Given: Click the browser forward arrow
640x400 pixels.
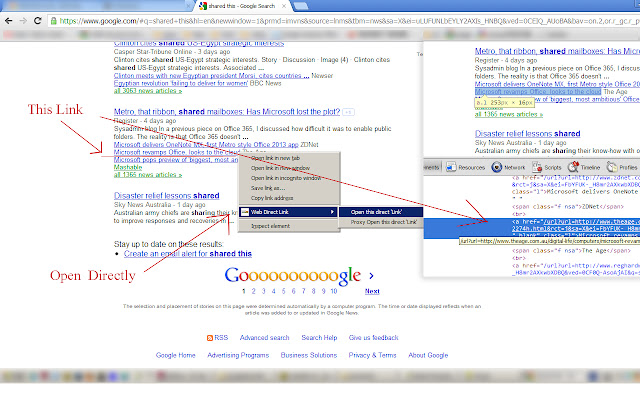Looking at the screenshot, I should [x=23, y=21].
